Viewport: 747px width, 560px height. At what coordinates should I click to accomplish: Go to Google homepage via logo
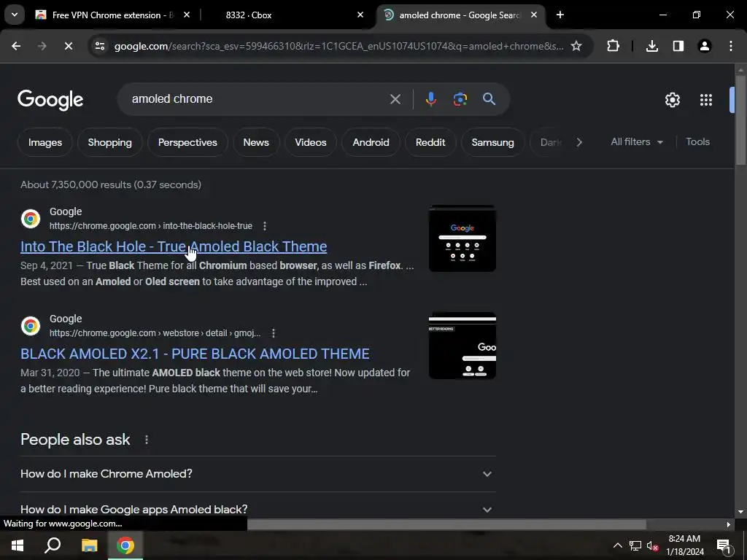[x=50, y=99]
